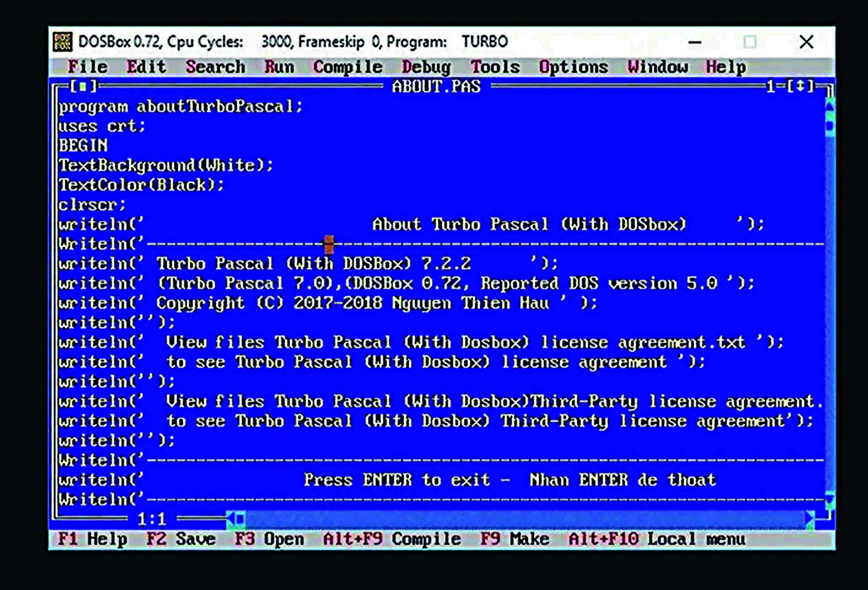Click line 'to see Turbo Pascal (With Dosbox) license agreement'

382,362
